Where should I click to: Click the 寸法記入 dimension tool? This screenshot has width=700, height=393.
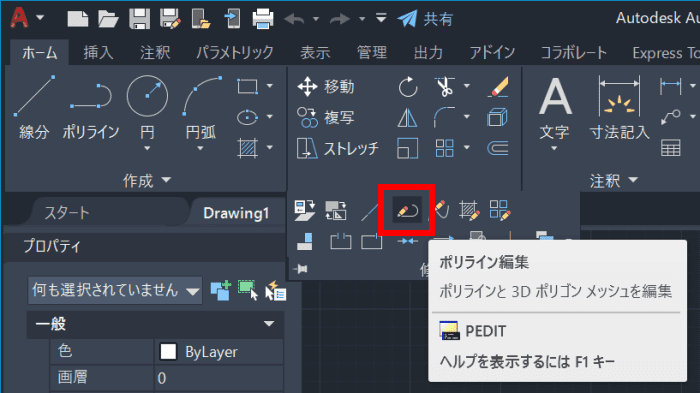(x=619, y=107)
